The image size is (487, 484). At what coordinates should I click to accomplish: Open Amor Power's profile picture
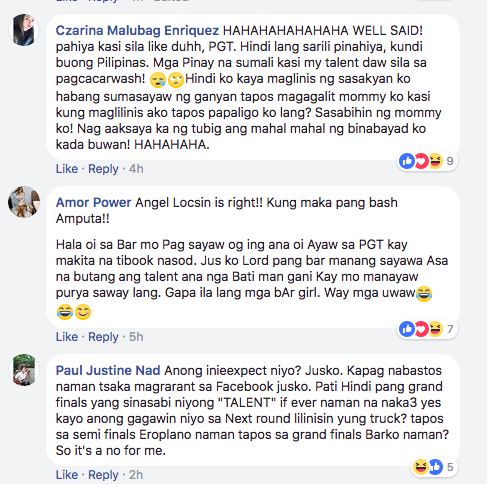click(24, 202)
